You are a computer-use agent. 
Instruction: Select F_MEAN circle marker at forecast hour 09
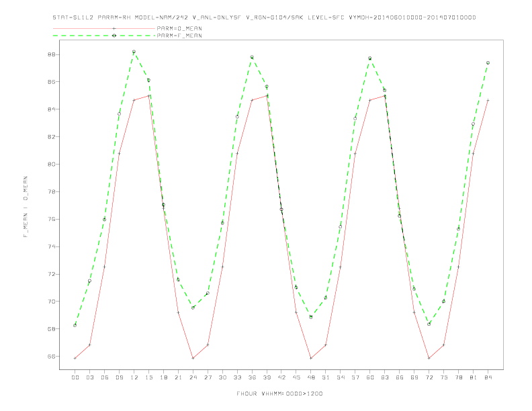119,114
